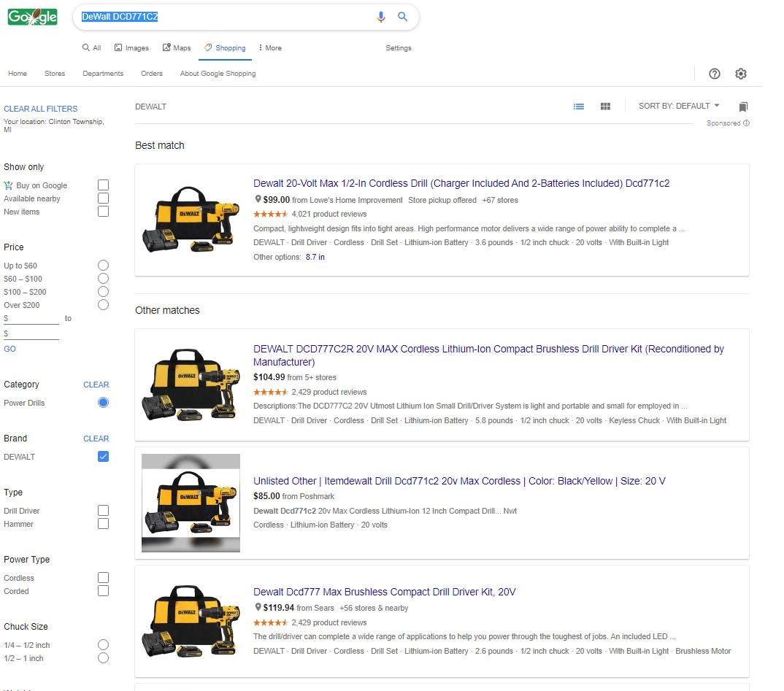
Task: Open DEWALT DCD777C2R Reconditioned listing title
Action: [488, 355]
